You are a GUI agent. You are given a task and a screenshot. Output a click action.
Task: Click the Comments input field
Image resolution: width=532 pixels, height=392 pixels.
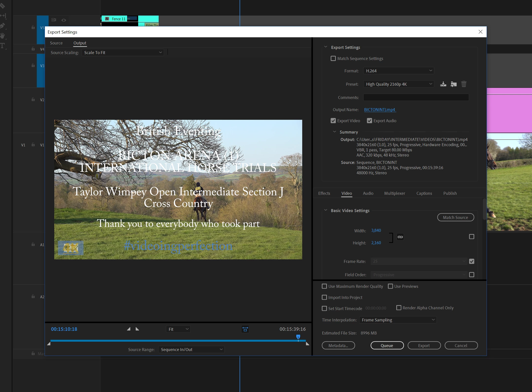pyautogui.click(x=416, y=98)
